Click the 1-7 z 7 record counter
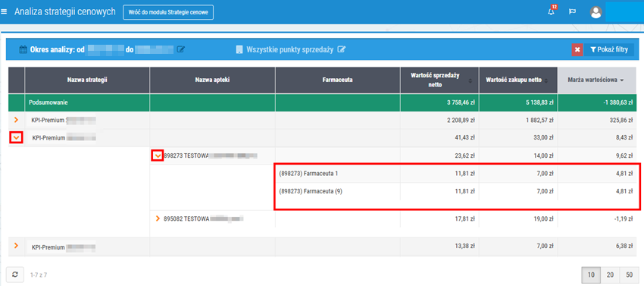The image size is (644, 286). [39, 275]
